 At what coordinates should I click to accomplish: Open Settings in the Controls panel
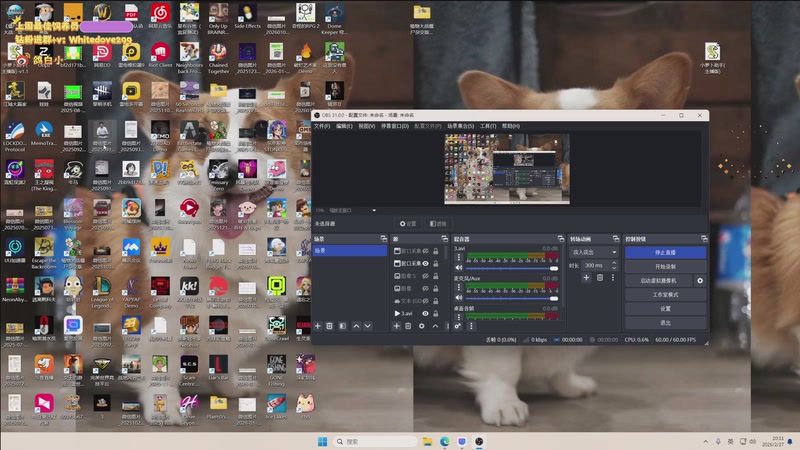(666, 309)
